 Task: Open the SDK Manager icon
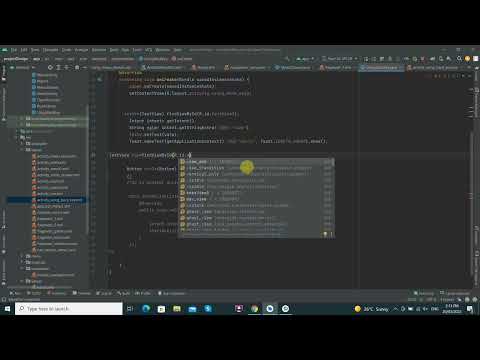[449, 59]
